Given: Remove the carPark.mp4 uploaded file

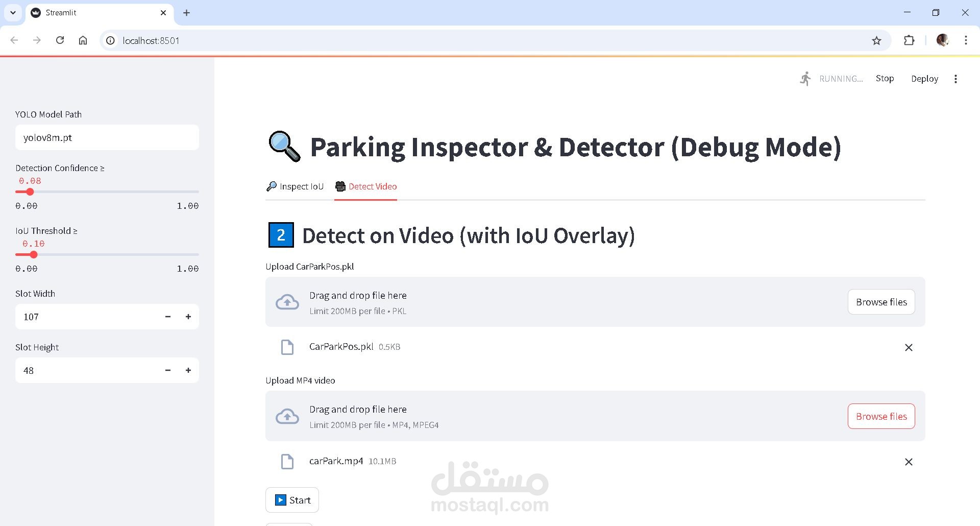Looking at the screenshot, I should (909, 462).
